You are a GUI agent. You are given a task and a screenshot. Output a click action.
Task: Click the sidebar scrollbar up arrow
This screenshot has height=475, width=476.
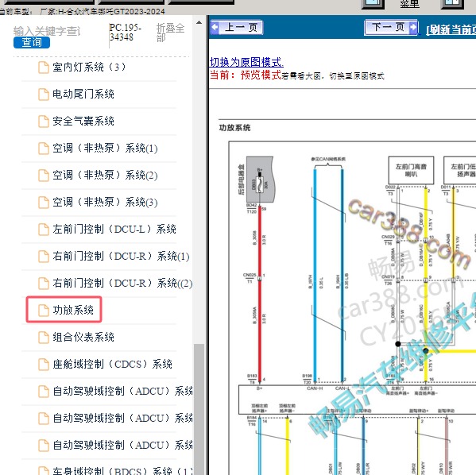click(x=199, y=22)
